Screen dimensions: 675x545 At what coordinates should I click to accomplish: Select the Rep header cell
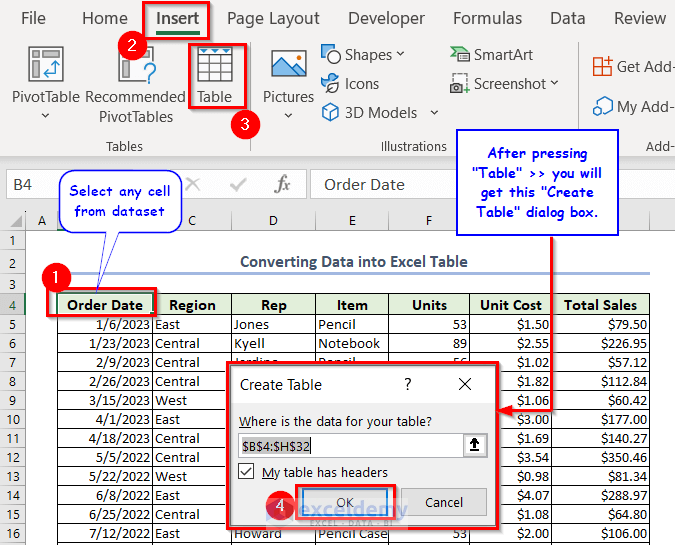pos(273,305)
